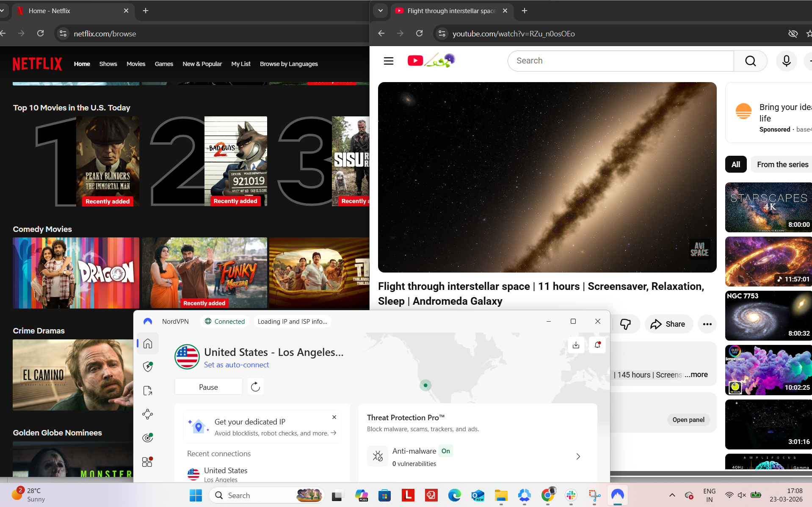Open site info icon beside netflix.com URL
The image size is (812, 507).
63,33
